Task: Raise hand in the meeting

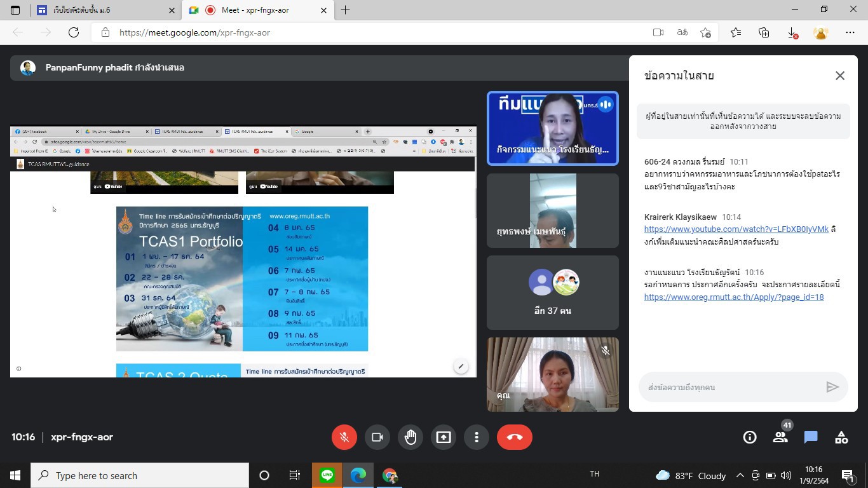Action: [410, 437]
